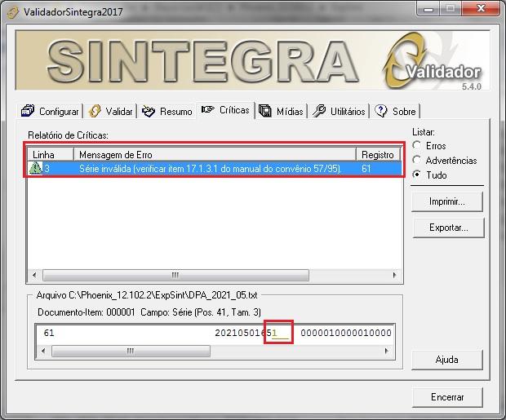
Task: Click the Exportar... button
Action: (x=448, y=228)
